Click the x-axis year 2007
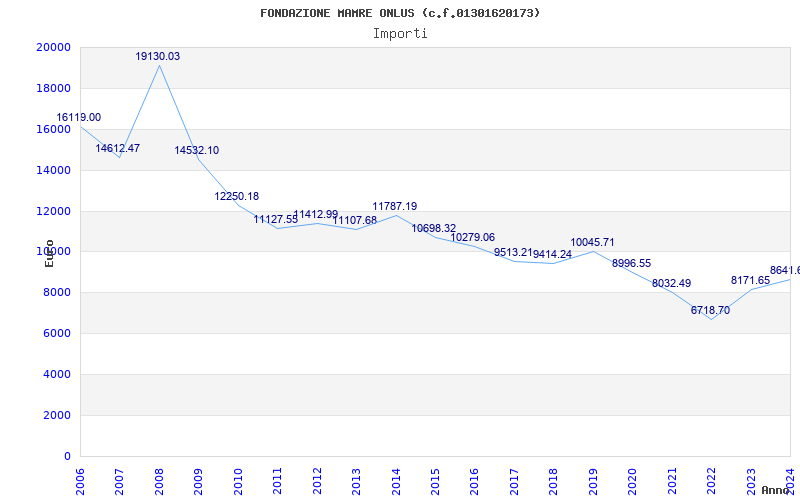Viewport: 800px width, 500px height. click(119, 481)
